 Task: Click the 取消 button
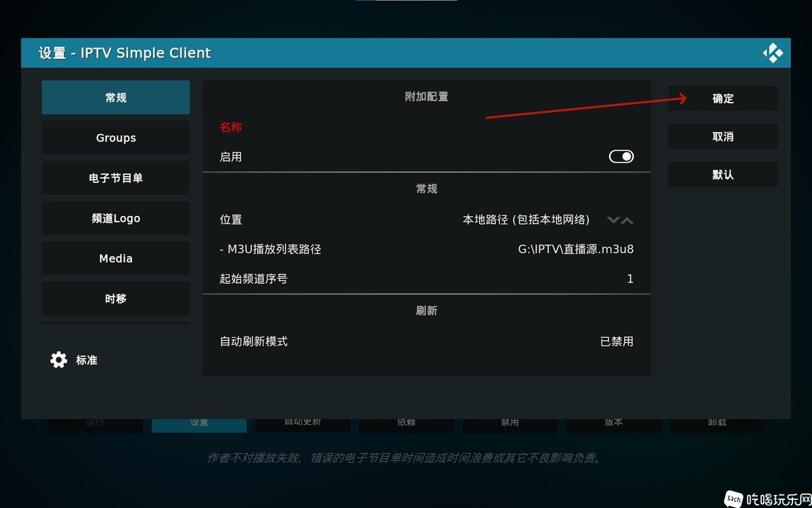(723, 136)
